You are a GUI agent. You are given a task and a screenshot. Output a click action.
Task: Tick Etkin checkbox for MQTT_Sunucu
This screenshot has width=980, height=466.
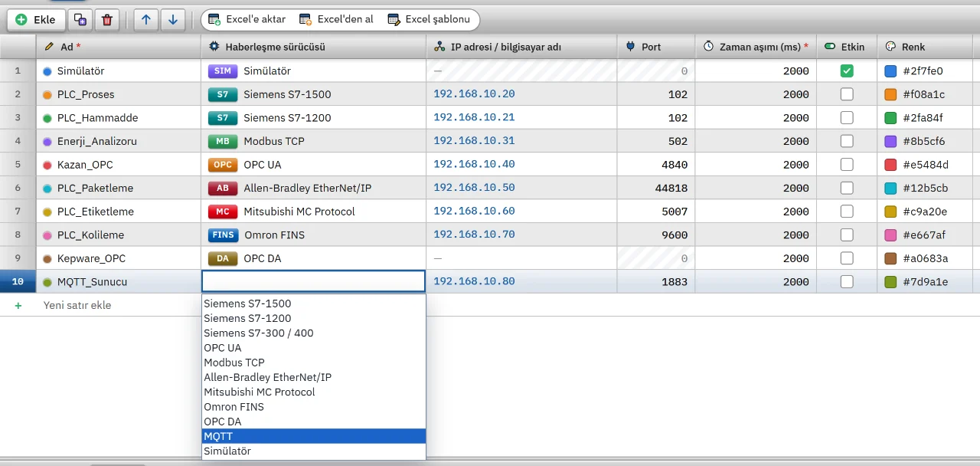coord(847,282)
